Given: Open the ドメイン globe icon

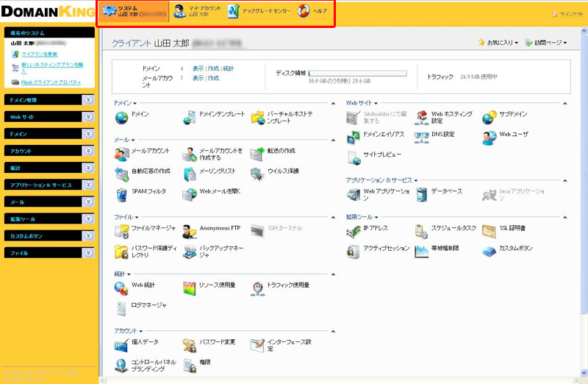Looking at the screenshot, I should pyautogui.click(x=121, y=118).
